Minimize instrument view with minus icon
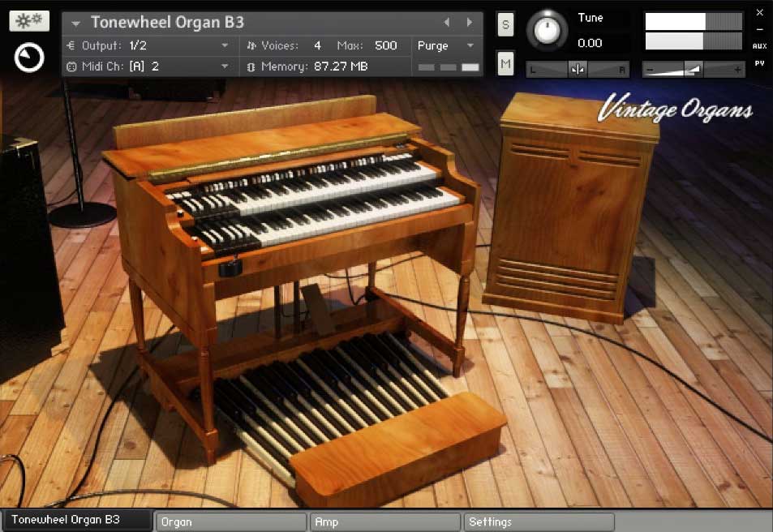 coord(760,29)
